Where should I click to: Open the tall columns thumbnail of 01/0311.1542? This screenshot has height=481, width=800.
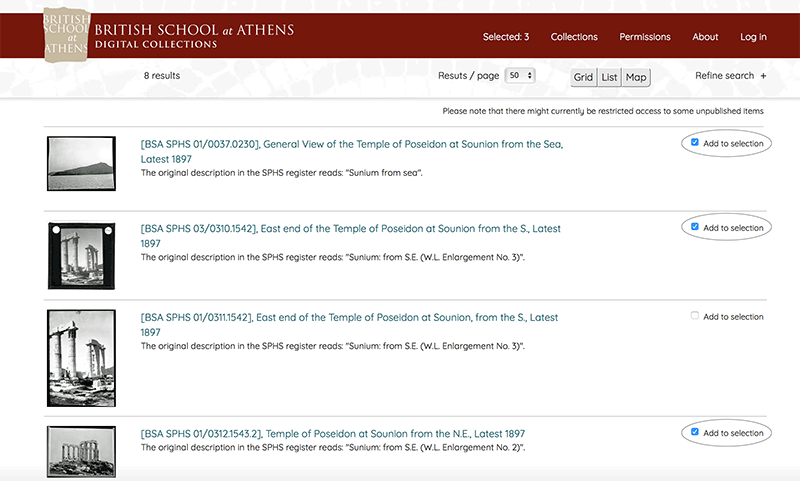pyautogui.click(x=75, y=357)
